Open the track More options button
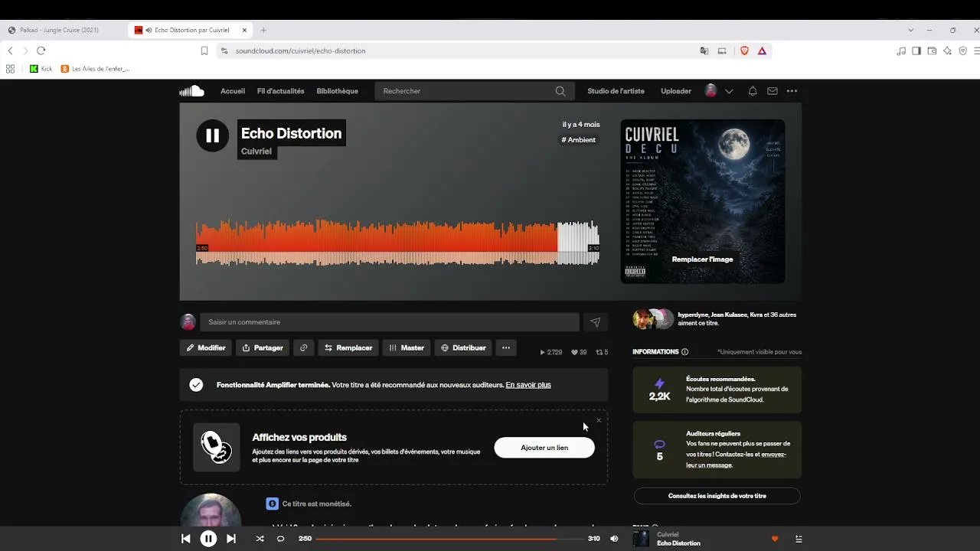 click(506, 347)
